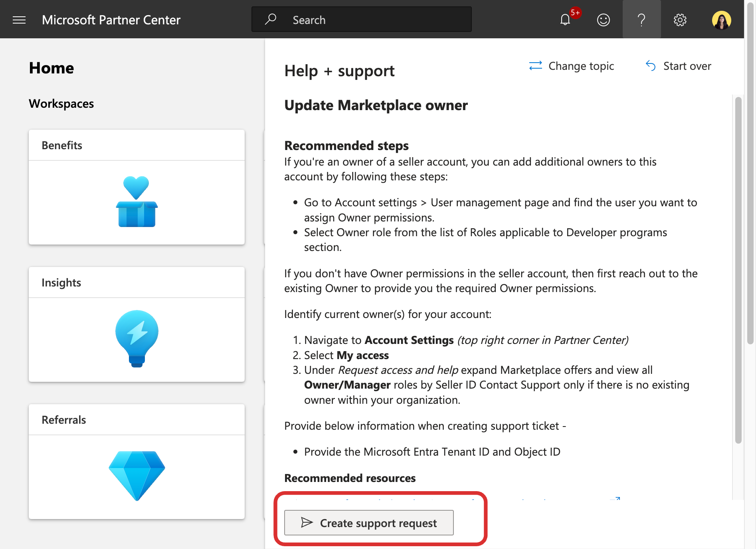
Task: Click the Home heading
Action: point(51,68)
